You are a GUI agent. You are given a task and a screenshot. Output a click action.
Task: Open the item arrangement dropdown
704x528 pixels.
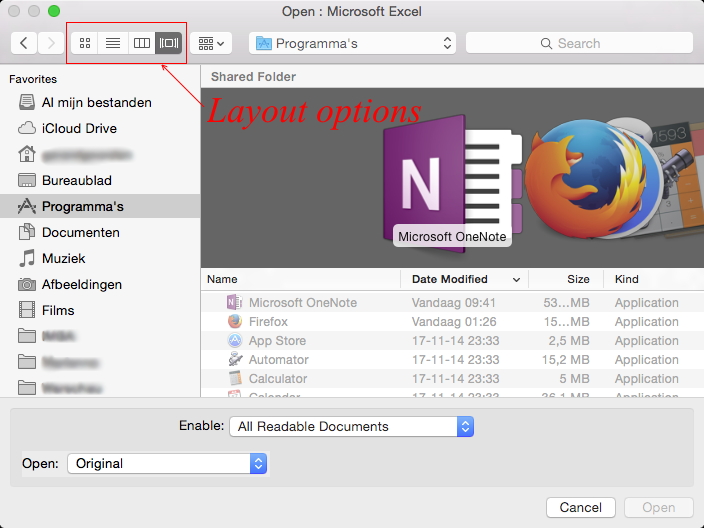click(211, 43)
